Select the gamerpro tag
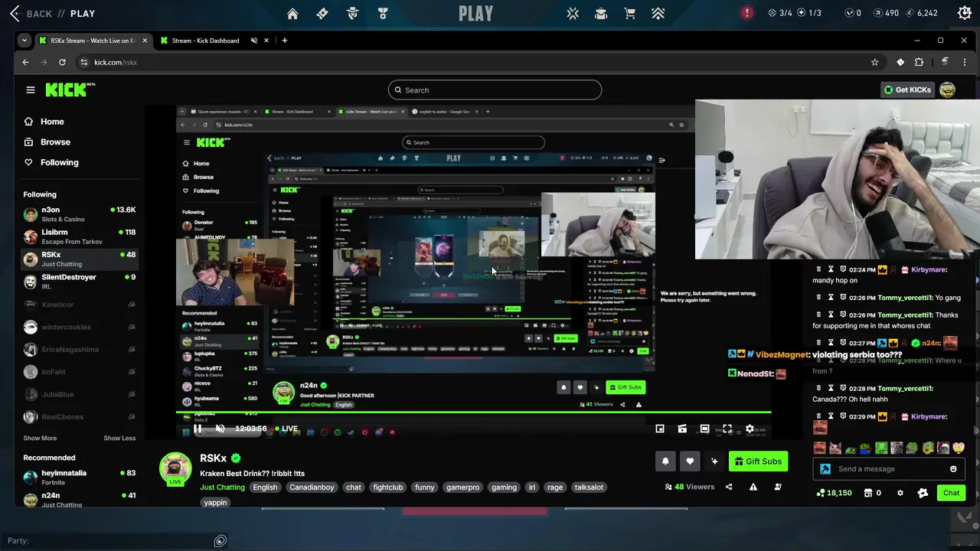The width and height of the screenshot is (980, 551). pyautogui.click(x=462, y=487)
